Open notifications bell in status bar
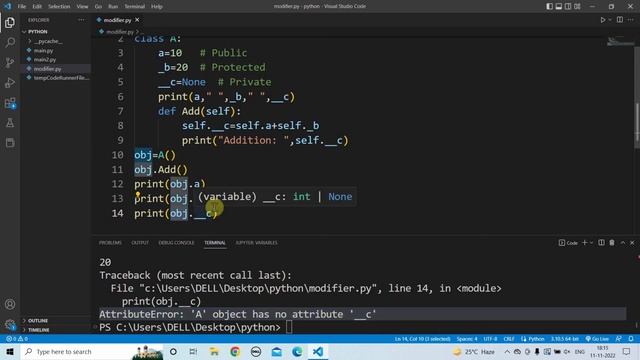 (x=631, y=339)
